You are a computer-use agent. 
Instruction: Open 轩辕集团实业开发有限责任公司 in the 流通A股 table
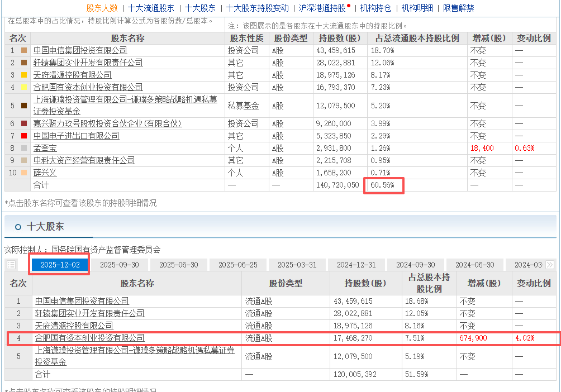pos(90,313)
